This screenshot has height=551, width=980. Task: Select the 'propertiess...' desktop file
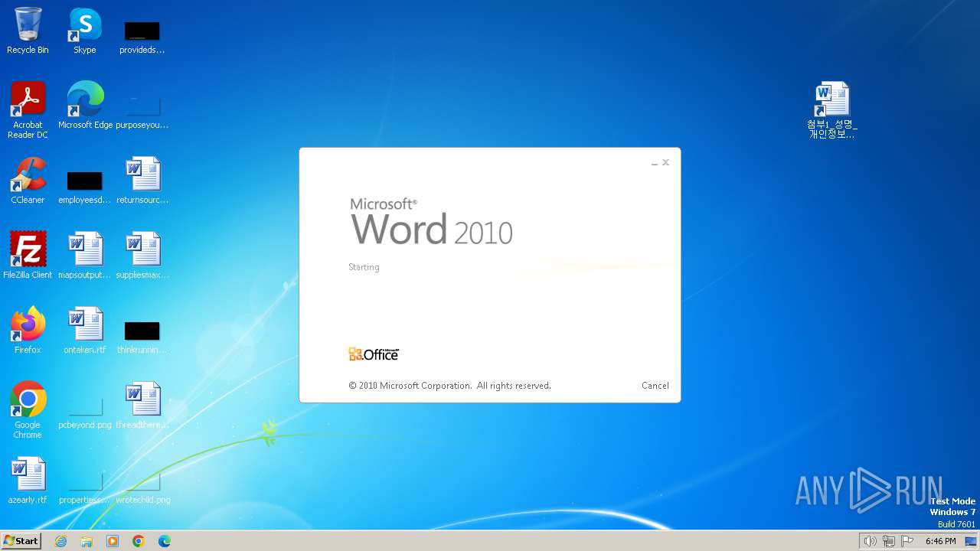[x=85, y=488]
